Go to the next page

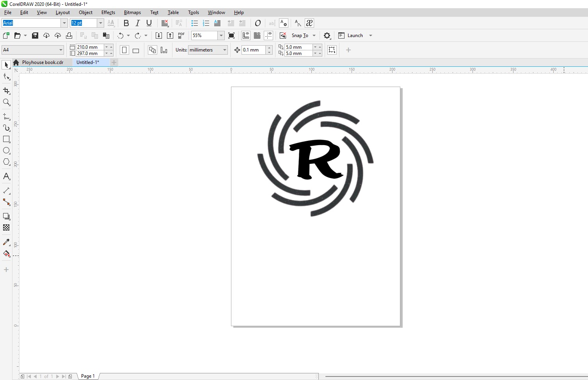coord(57,376)
